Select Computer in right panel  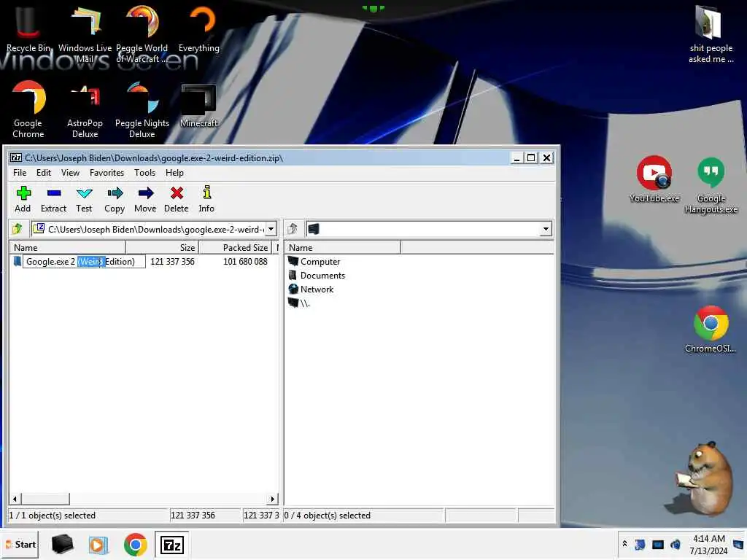pyautogui.click(x=314, y=262)
